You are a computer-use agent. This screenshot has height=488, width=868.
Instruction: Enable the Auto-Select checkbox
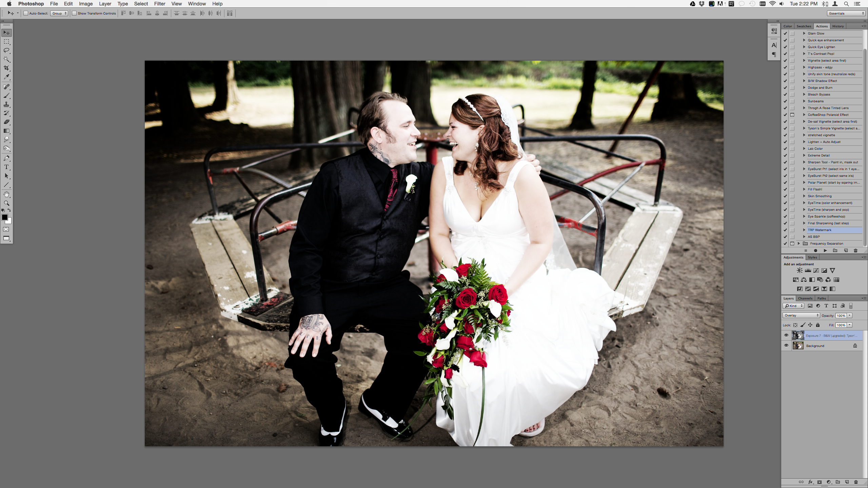[26, 14]
